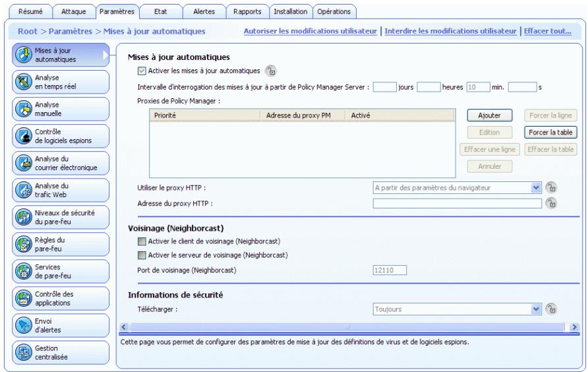Switch to the Rapports tab

coord(247,12)
